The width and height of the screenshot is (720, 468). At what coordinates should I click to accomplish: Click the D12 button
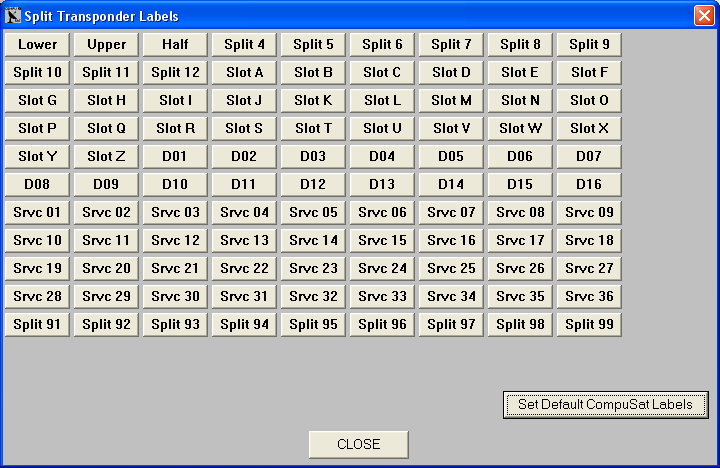click(313, 185)
